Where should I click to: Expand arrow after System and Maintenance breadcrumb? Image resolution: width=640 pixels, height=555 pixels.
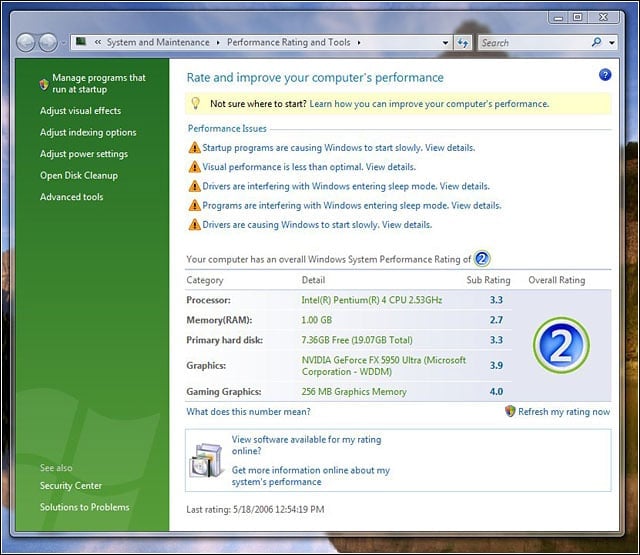pos(218,42)
